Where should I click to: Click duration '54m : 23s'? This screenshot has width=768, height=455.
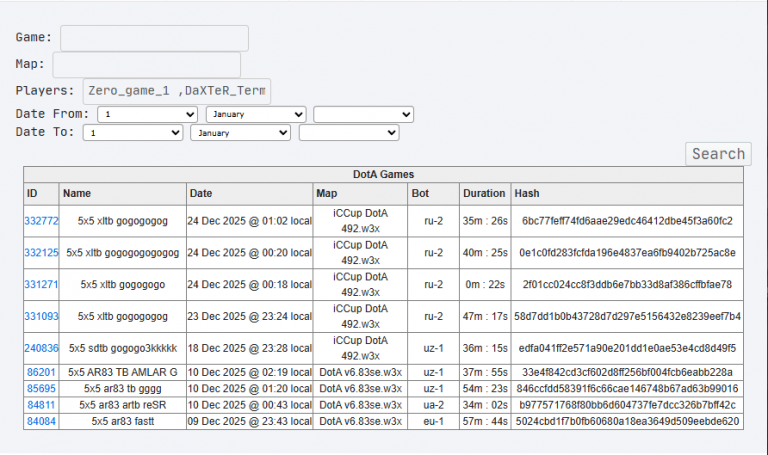485,388
